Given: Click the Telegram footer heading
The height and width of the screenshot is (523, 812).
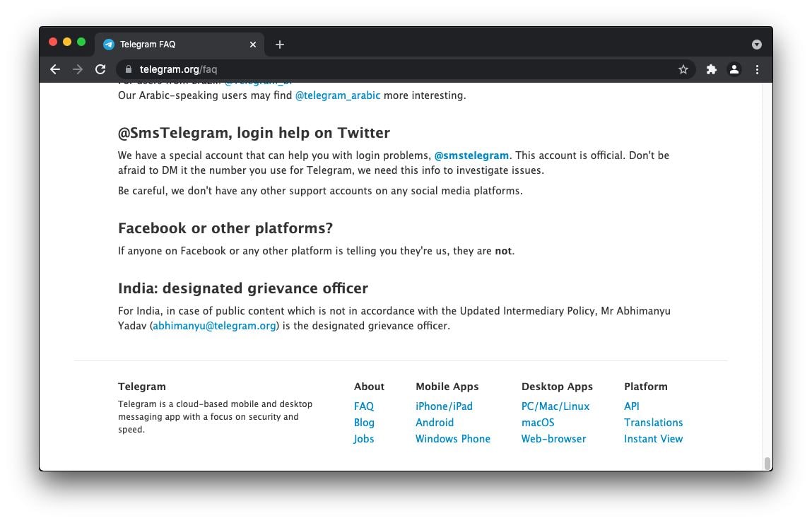Looking at the screenshot, I should click(142, 387).
